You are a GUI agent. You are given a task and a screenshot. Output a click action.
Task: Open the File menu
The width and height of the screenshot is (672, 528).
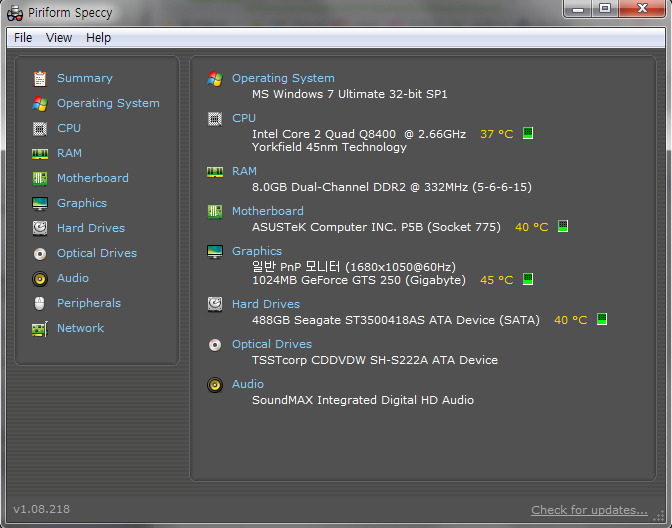pos(23,38)
